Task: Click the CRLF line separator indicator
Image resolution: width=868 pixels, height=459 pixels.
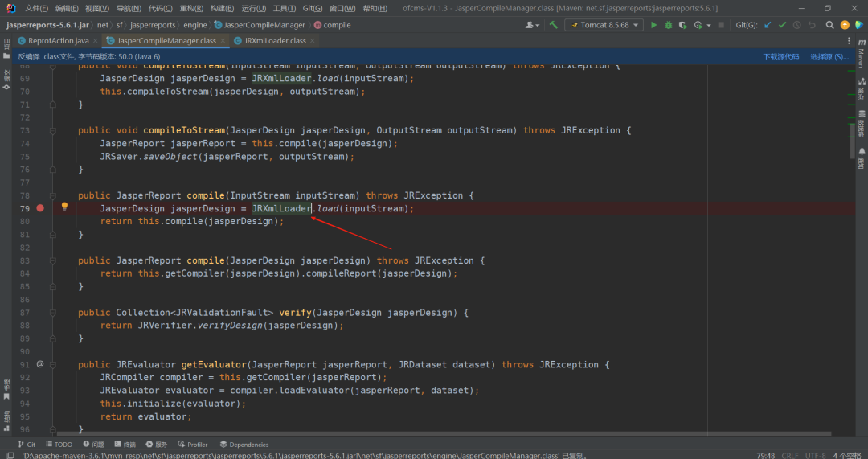Action: (x=790, y=455)
